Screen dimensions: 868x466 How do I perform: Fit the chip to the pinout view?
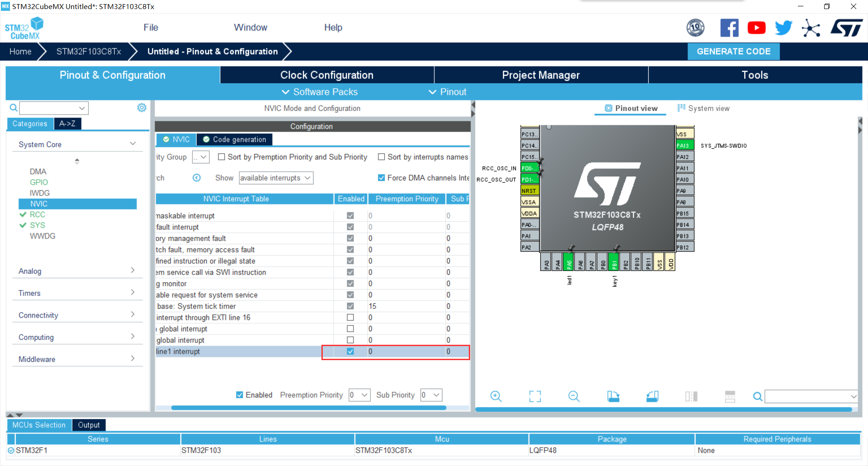coord(535,396)
